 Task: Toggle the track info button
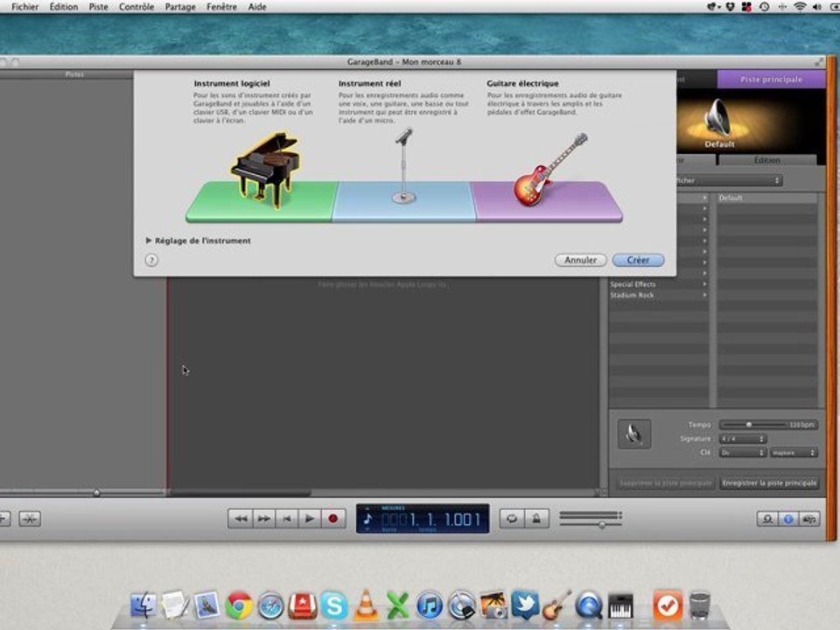788,519
